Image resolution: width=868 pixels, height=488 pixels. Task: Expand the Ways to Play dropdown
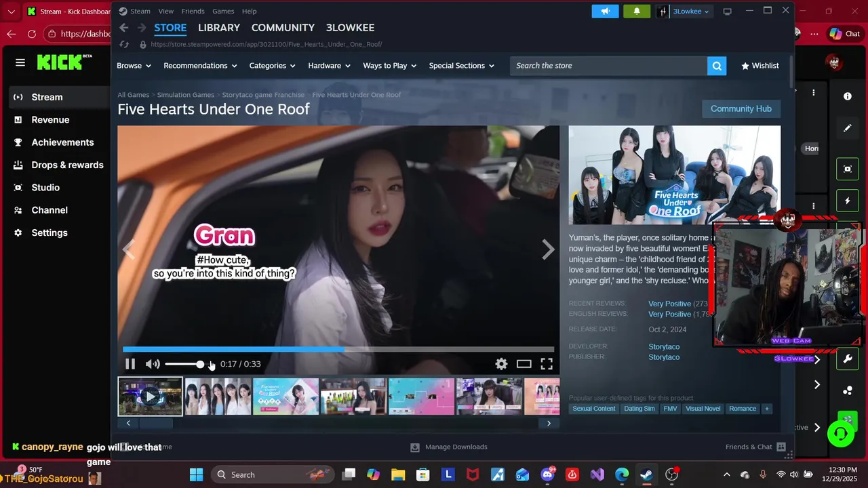pyautogui.click(x=390, y=66)
